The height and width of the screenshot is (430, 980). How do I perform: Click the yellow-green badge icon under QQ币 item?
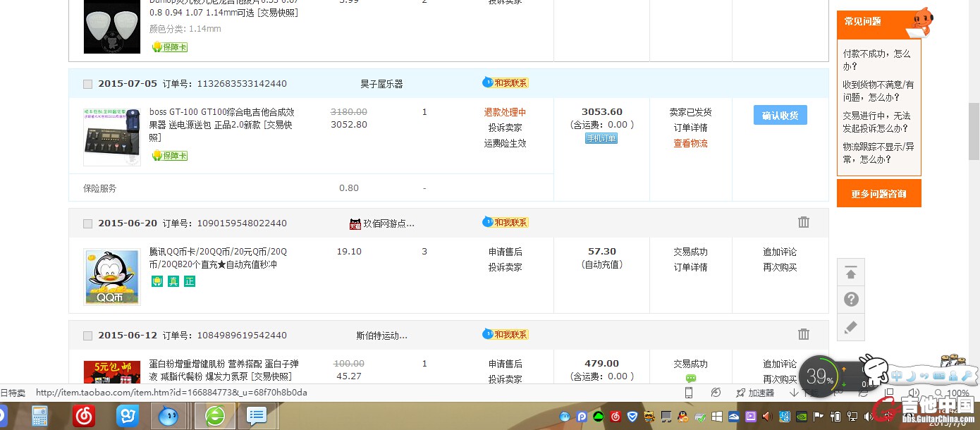click(x=157, y=281)
